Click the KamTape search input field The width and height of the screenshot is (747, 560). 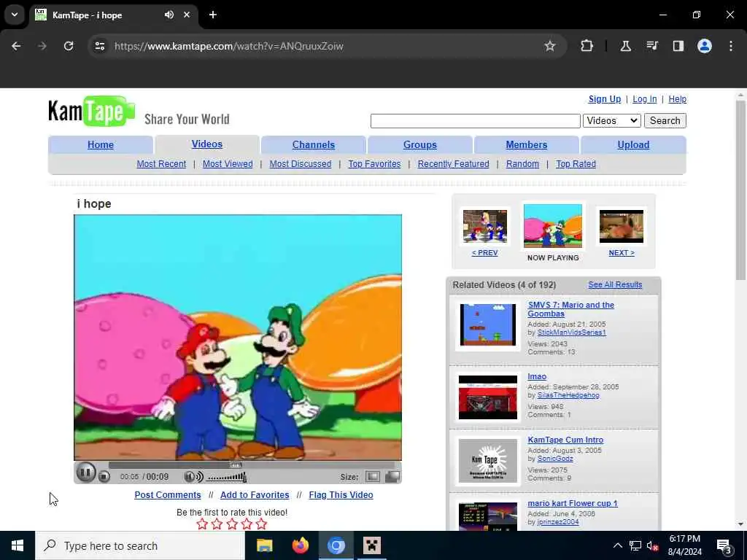475,120
